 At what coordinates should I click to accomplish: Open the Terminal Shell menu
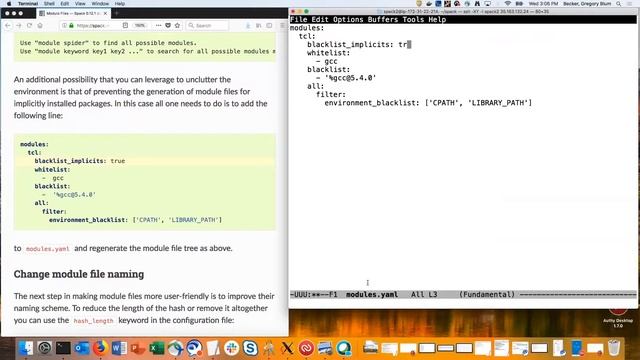coord(49,3)
